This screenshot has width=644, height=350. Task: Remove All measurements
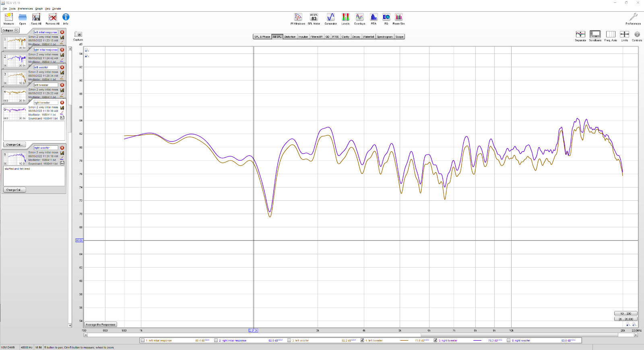click(52, 19)
